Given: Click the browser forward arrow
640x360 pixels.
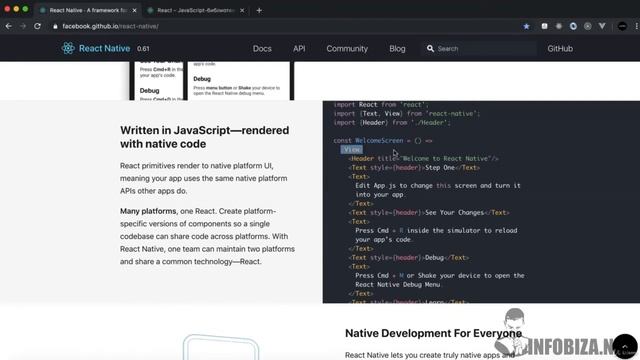Looking at the screenshot, I should [23, 26].
